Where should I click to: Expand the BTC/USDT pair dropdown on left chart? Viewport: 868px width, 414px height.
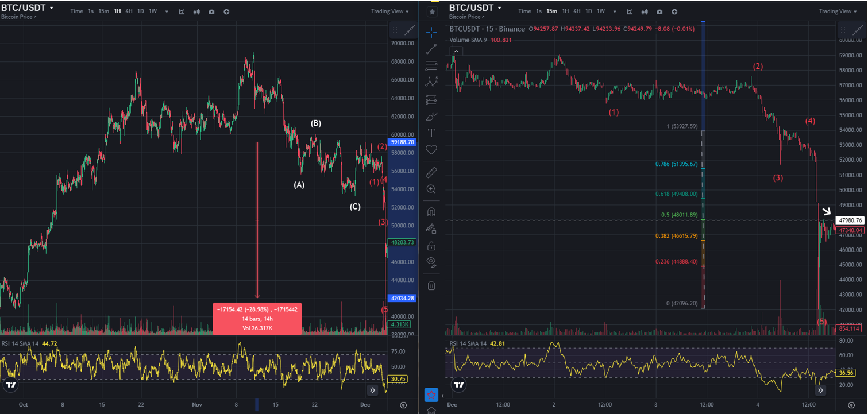pyautogui.click(x=52, y=8)
